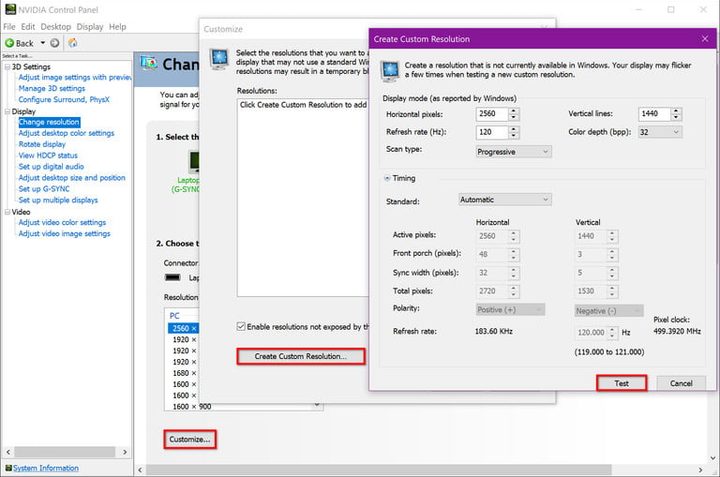Open the horizontal Polarity Positive dropdown
Screen dimensions: 720x477
click(510, 310)
